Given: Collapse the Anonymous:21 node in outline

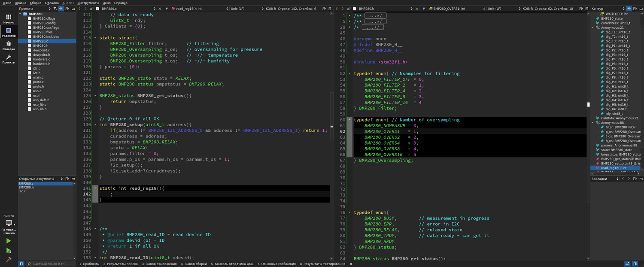Looking at the screenshot, I should pyautogui.click(x=593, y=27).
